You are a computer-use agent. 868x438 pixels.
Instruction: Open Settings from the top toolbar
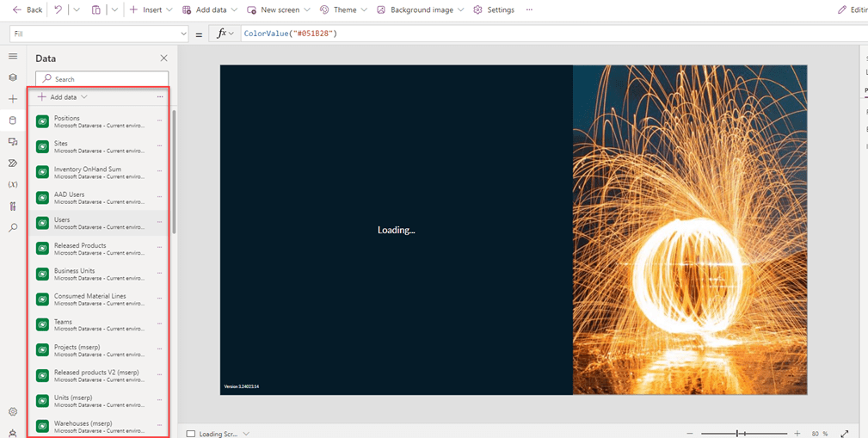[494, 9]
